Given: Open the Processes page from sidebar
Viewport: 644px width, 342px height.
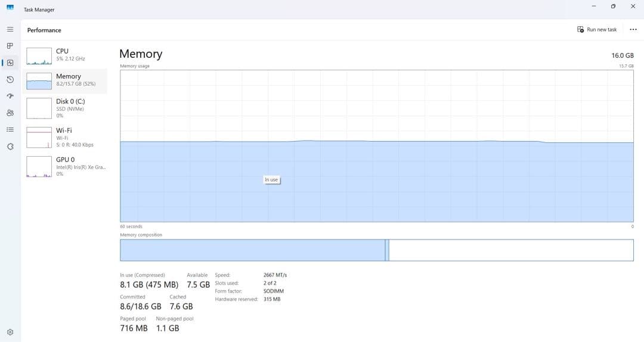Looking at the screenshot, I should click(10, 46).
